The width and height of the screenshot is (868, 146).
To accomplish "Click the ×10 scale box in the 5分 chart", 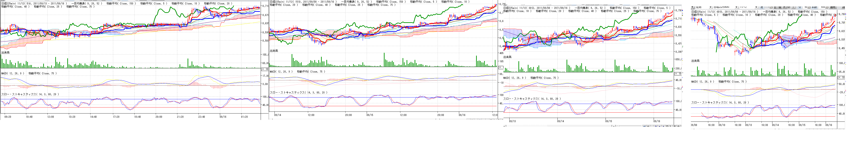I will [265, 69].
